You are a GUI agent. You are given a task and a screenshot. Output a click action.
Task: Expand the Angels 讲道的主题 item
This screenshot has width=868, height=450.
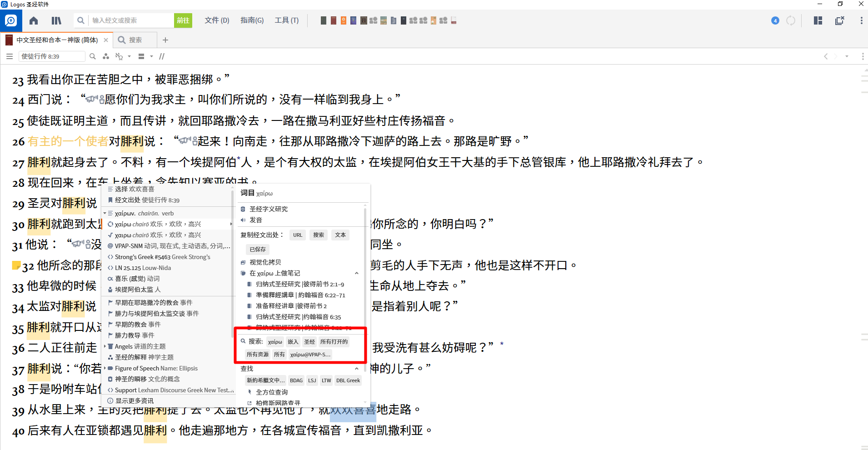click(x=105, y=346)
